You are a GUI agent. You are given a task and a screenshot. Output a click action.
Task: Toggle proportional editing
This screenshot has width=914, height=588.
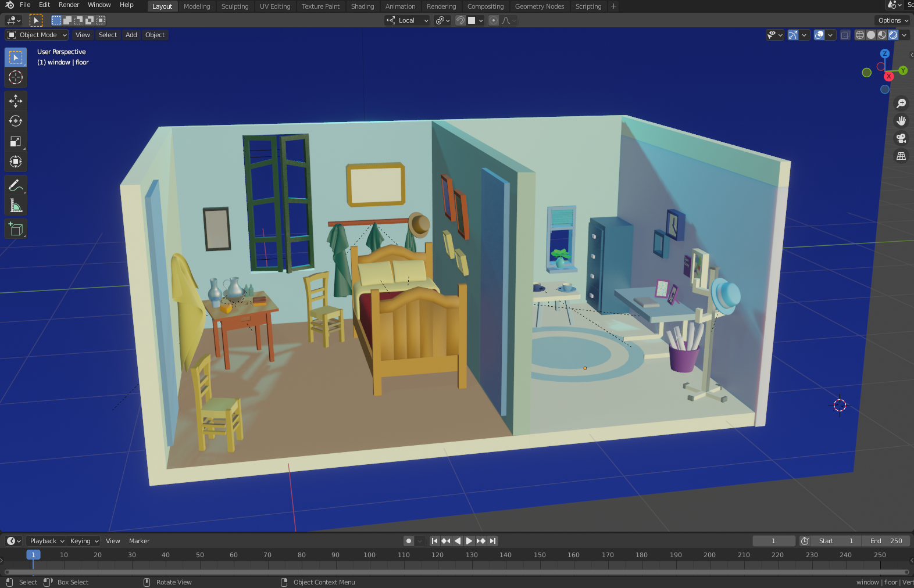494,20
